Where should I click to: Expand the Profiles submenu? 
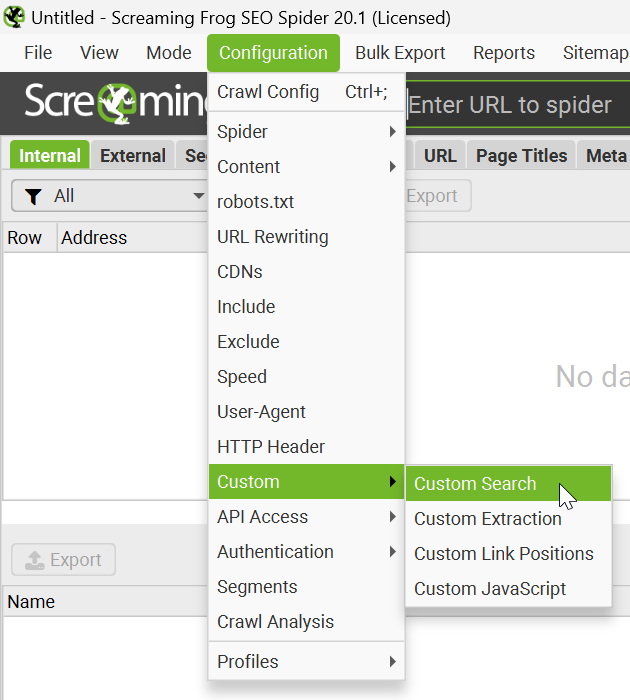[x=306, y=661]
